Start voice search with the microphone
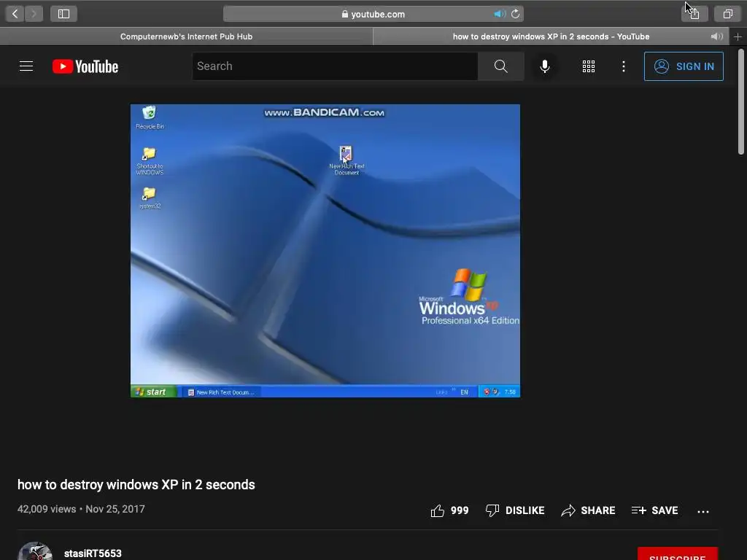Viewport: 747px width, 560px height. [545, 66]
